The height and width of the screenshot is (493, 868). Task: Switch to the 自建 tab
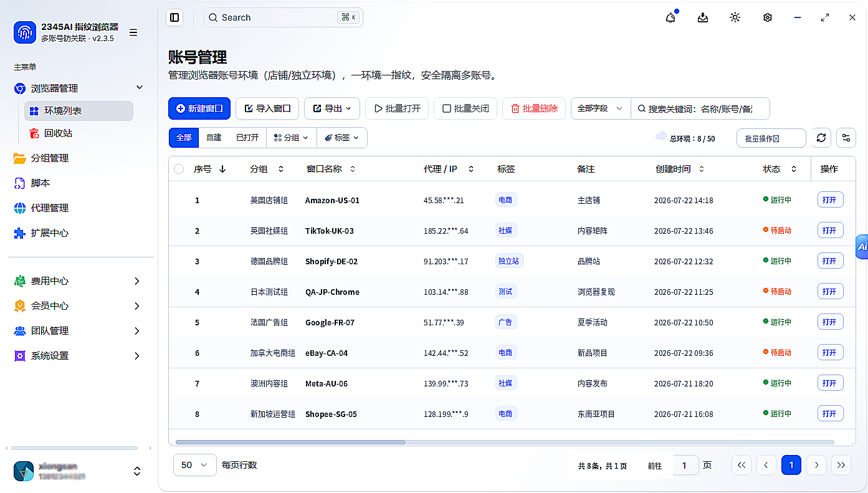click(x=214, y=138)
